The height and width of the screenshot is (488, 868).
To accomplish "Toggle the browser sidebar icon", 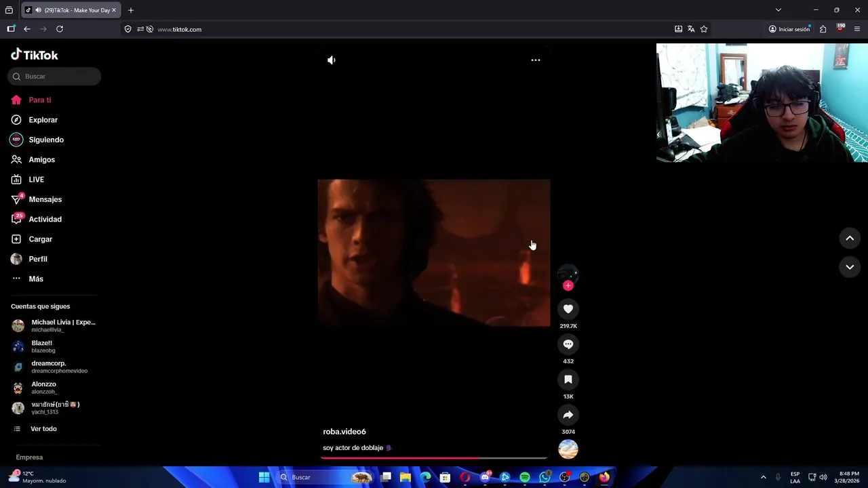I will click(x=11, y=29).
